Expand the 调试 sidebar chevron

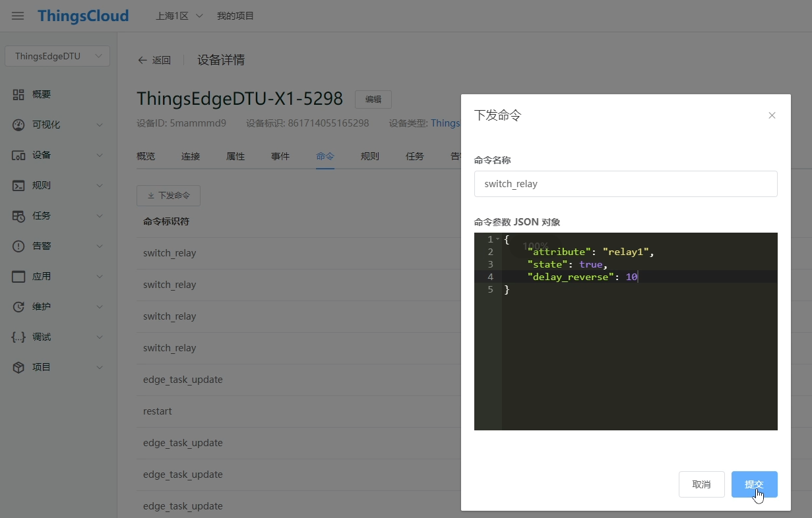(x=100, y=337)
